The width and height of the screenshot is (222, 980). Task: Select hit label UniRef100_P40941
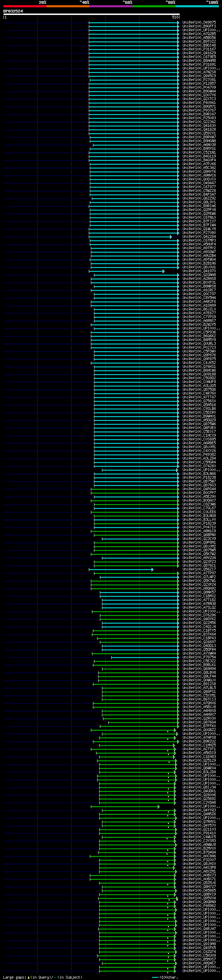pos(199,103)
